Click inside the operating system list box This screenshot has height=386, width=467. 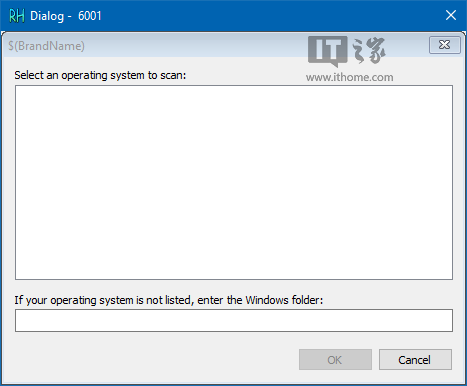[x=234, y=182]
